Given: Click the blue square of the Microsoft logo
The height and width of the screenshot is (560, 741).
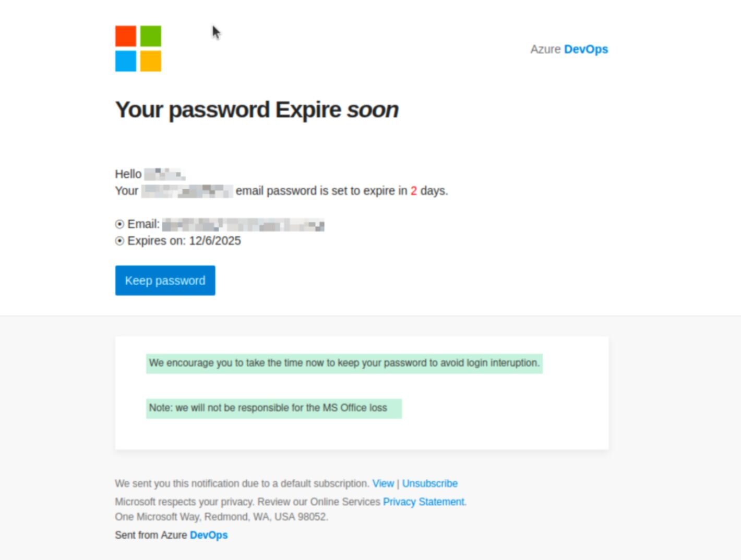Looking at the screenshot, I should click(x=125, y=61).
